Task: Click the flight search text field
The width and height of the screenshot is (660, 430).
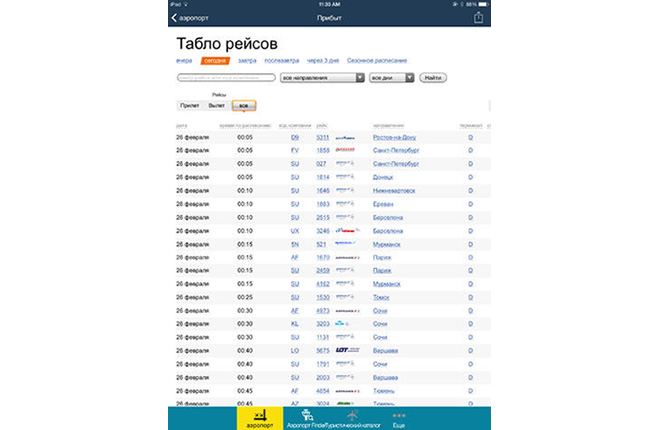Action: tap(225, 77)
